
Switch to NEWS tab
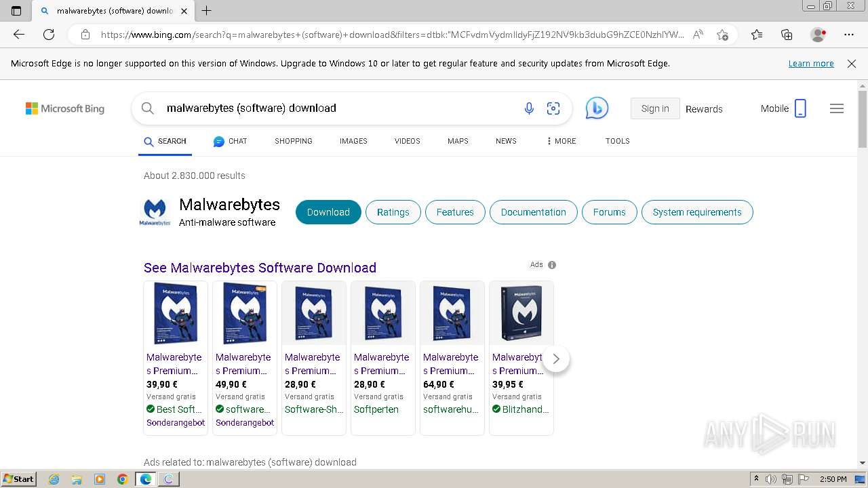tap(506, 141)
